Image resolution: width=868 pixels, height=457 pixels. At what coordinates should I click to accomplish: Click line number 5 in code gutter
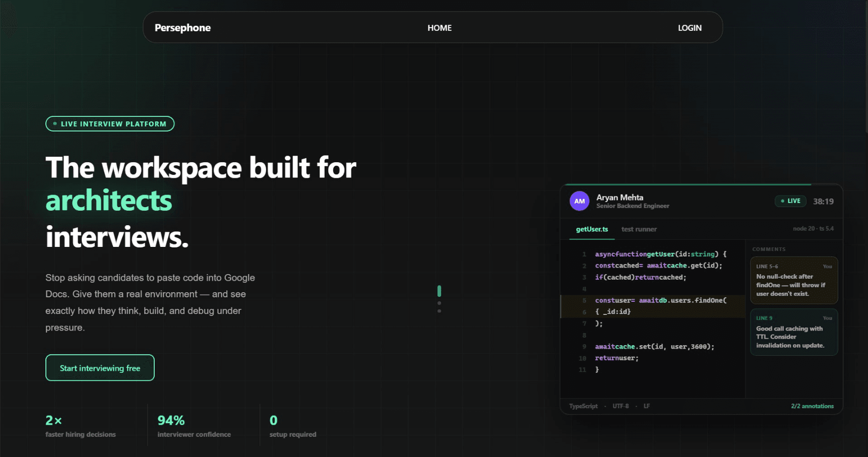(584, 300)
